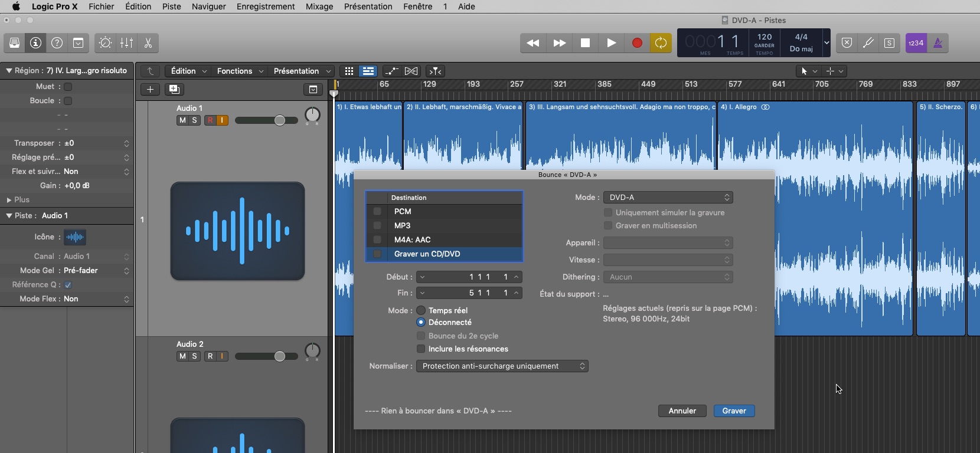Select the Déconnecté radio button
This screenshot has height=453, width=980.
(x=421, y=322)
